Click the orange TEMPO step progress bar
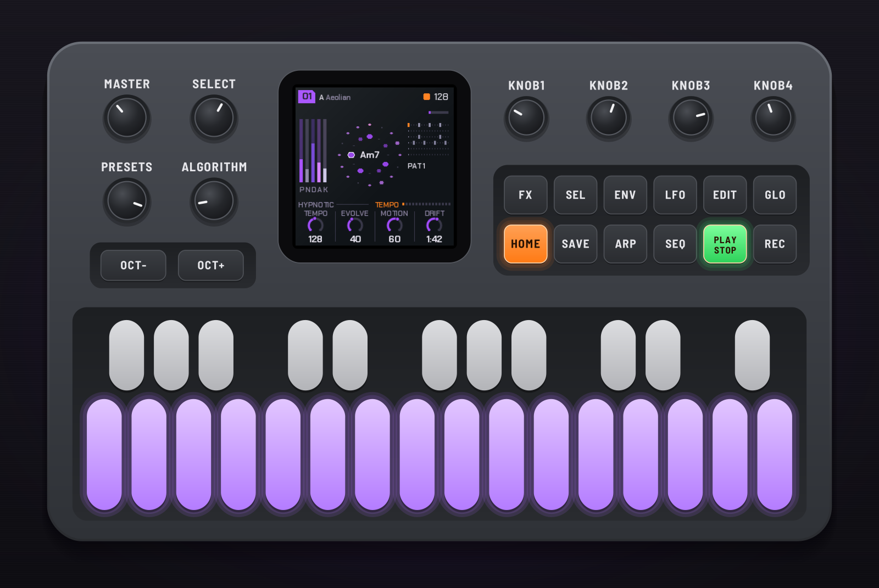This screenshot has width=879, height=588. 426,204
